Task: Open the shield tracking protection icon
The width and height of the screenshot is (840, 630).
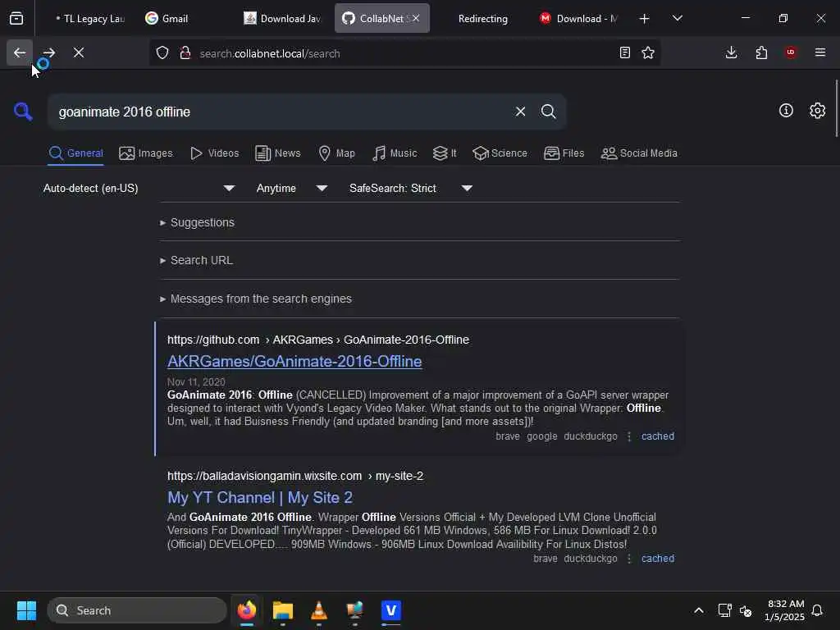Action: point(162,53)
